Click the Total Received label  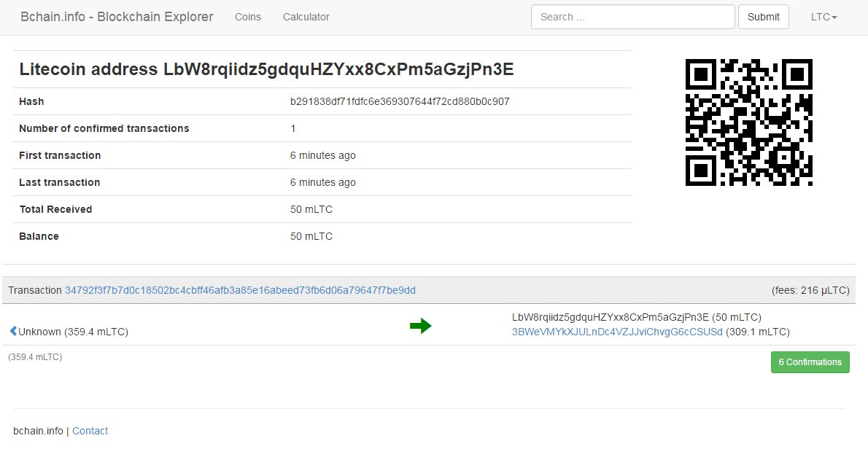[x=55, y=210]
